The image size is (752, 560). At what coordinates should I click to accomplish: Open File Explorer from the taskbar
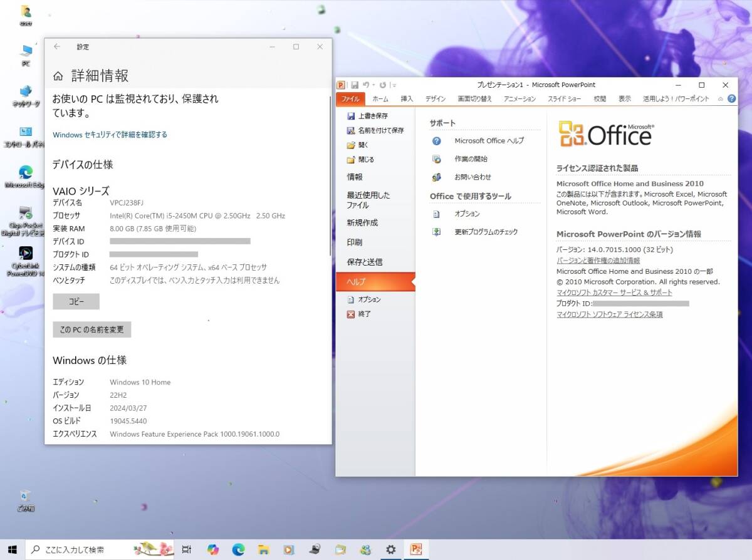[264, 549]
